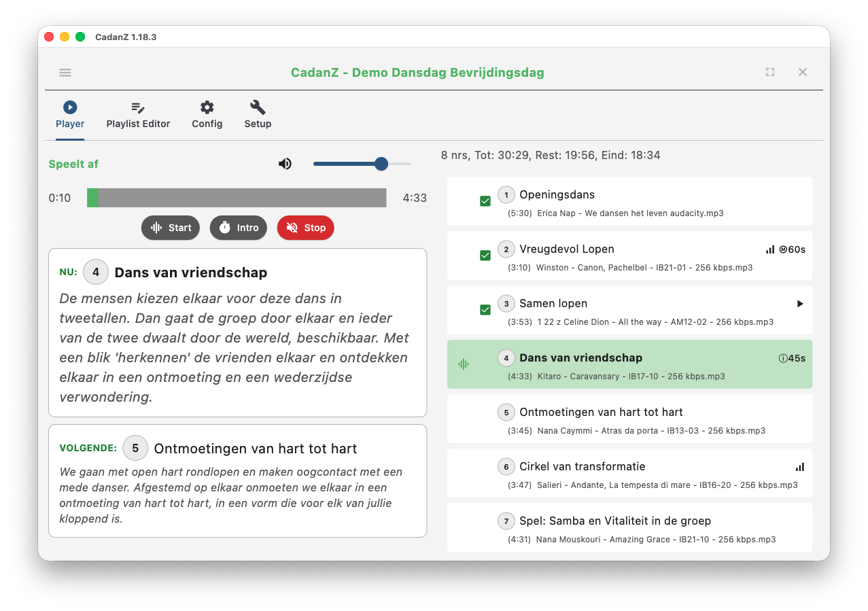This screenshot has width=868, height=611.
Task: Stop playback with the red Stop button
Action: click(305, 228)
